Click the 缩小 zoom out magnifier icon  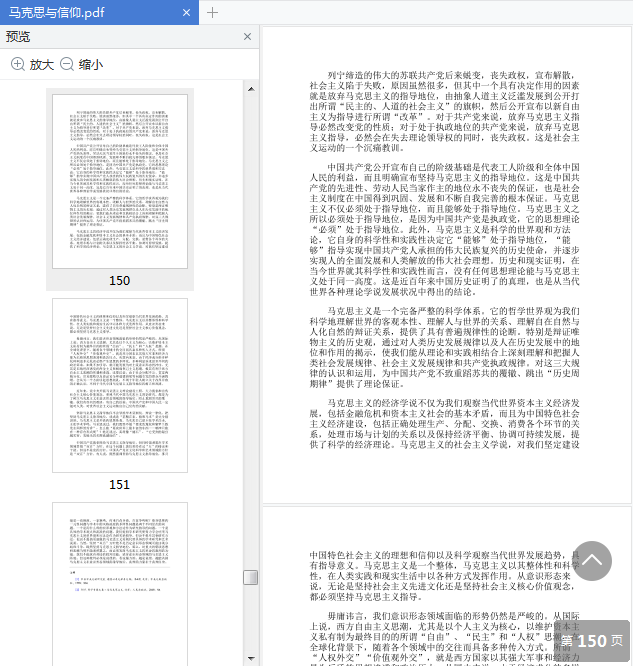click(x=67, y=64)
